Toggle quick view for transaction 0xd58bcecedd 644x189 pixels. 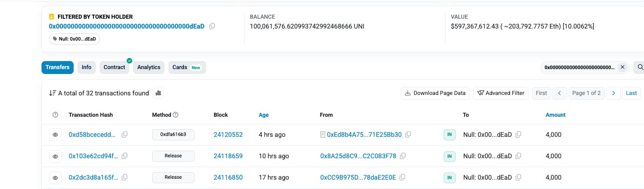pos(55,135)
